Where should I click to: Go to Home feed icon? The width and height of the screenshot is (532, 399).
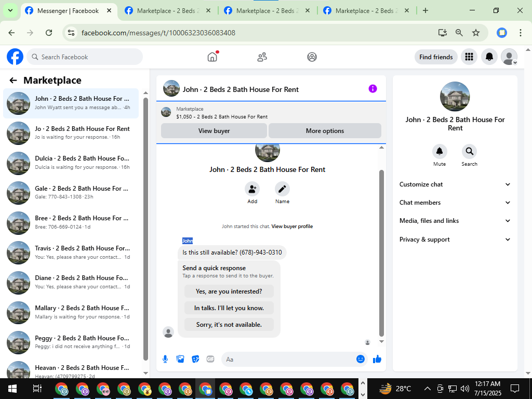coord(212,57)
